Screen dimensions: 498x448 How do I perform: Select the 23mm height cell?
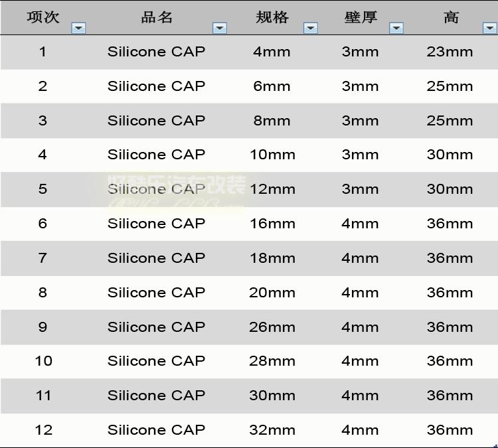coord(450,52)
